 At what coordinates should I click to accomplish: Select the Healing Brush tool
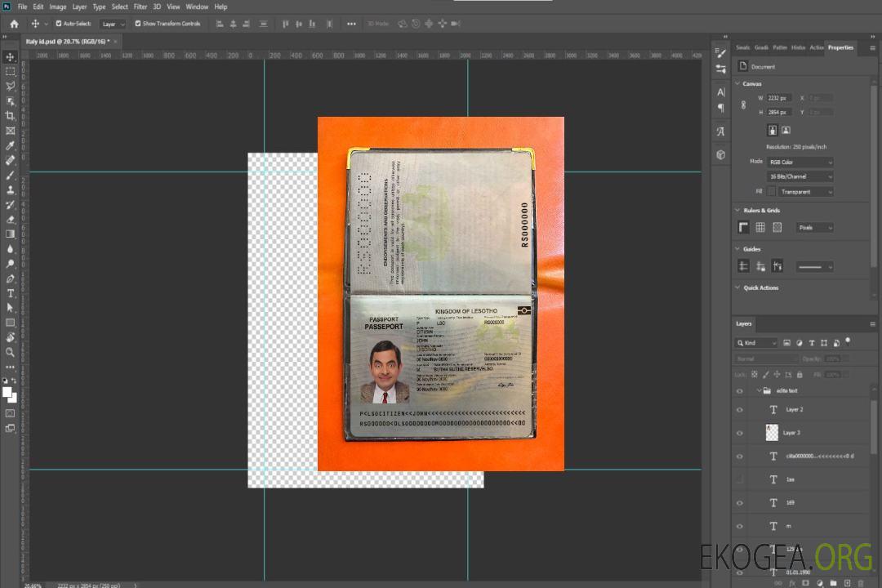(10, 160)
